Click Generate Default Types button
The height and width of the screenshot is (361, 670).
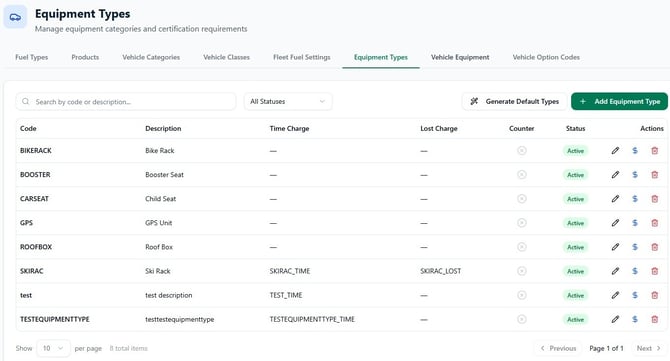point(514,102)
